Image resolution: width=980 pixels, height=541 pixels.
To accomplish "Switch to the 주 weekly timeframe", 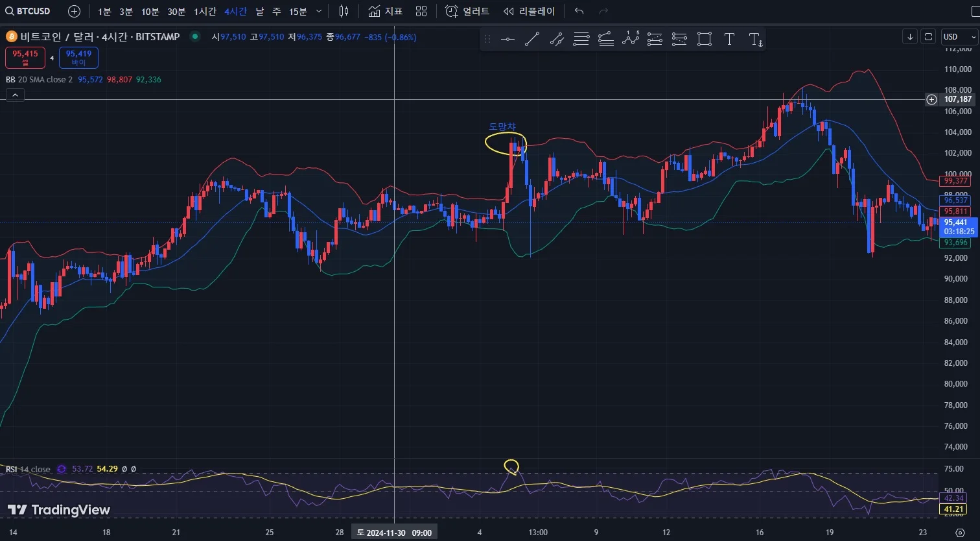I will click(276, 12).
